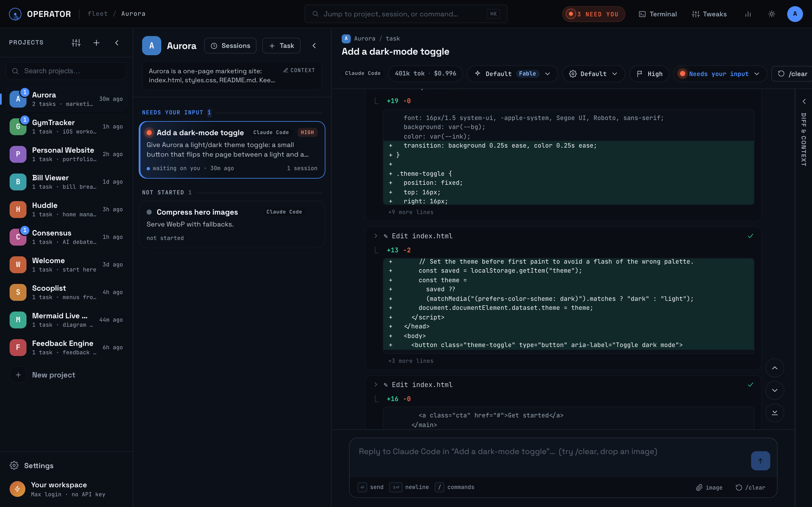Screen dimensions: 812x507
Task: Click the send arrow button
Action: pos(760,461)
